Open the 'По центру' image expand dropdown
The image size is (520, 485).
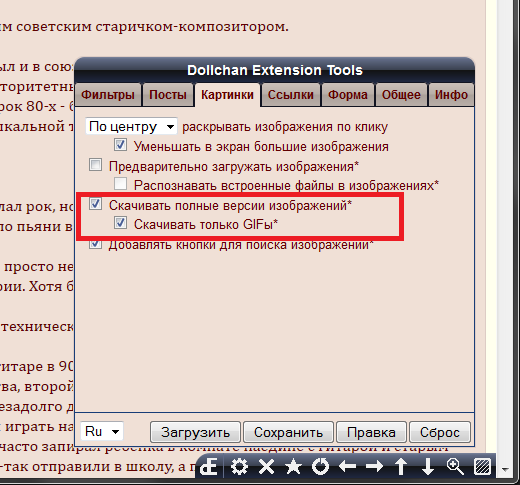tap(131, 126)
